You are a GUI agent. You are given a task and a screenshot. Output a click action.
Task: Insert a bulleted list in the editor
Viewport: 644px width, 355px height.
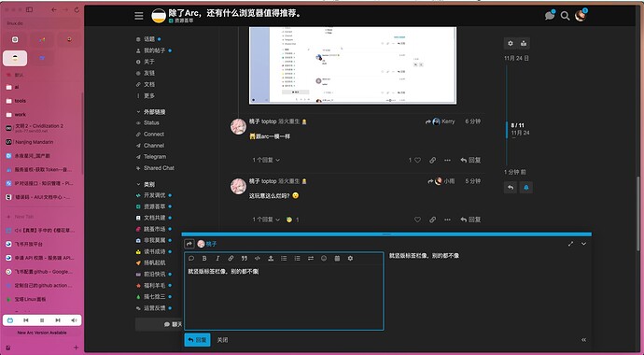pos(284,259)
